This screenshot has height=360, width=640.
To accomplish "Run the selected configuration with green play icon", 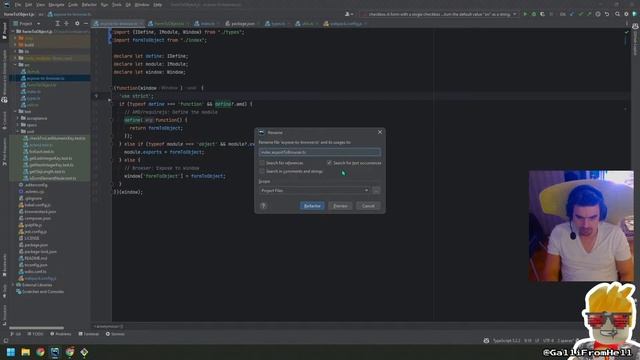I will point(525,14).
